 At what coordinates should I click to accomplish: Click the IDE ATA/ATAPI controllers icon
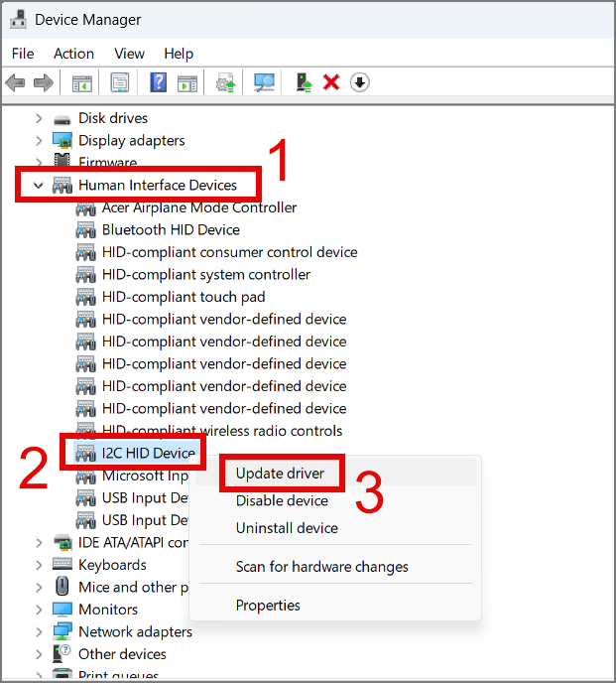coord(62,542)
